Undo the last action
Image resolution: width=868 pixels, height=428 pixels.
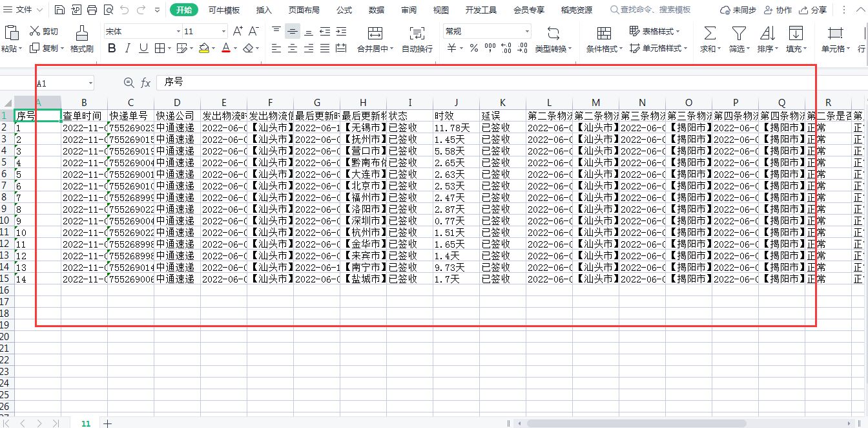pos(124,10)
